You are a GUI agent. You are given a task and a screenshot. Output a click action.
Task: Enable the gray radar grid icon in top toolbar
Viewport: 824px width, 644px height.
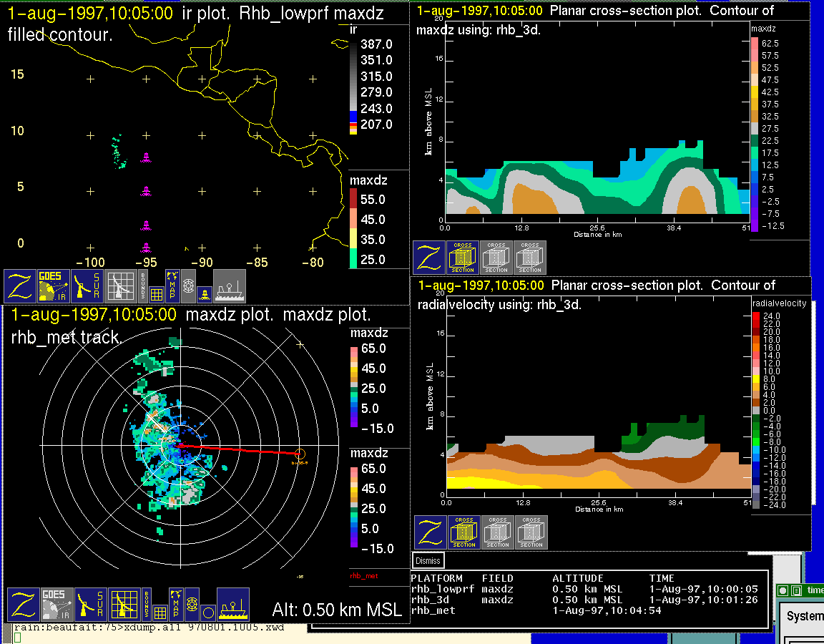point(120,286)
